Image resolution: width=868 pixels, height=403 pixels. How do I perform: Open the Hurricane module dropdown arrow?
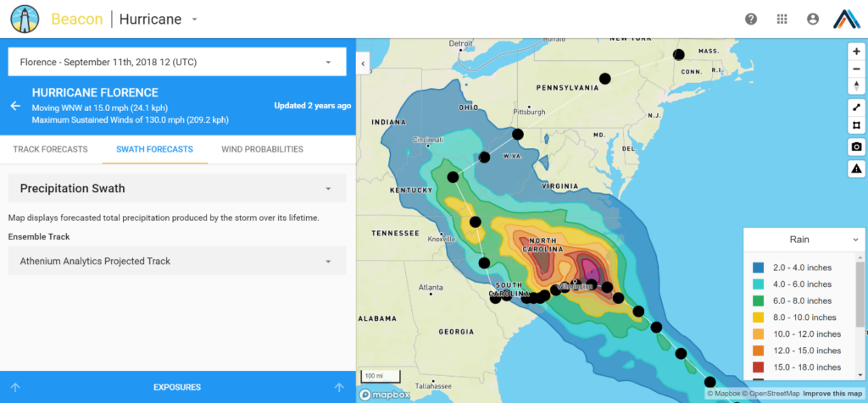click(194, 20)
